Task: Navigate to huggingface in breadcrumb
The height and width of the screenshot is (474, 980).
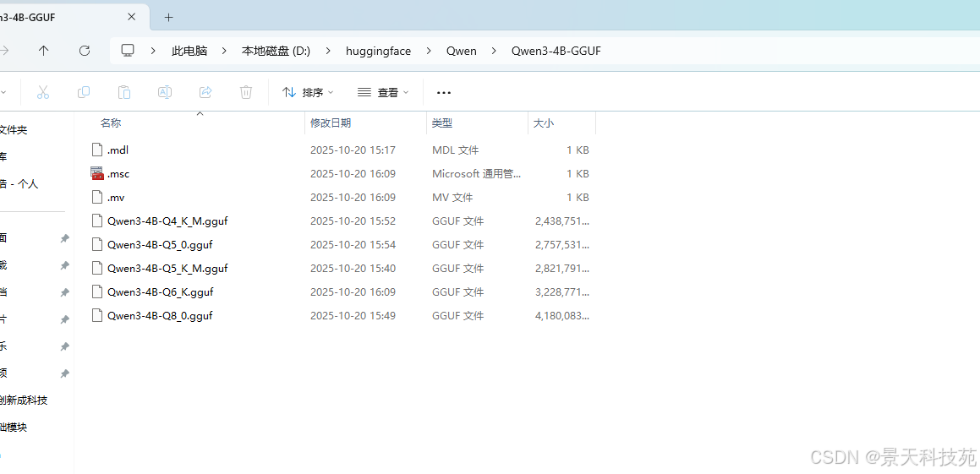Action: coord(378,52)
